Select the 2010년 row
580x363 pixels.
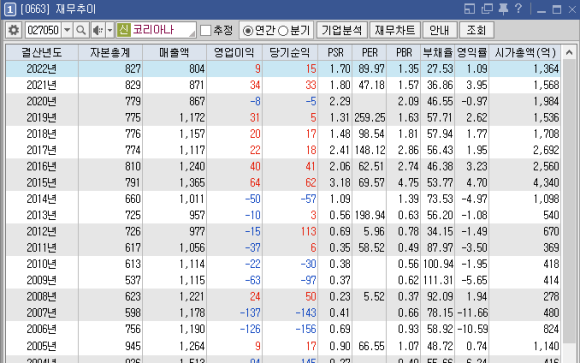click(283, 264)
